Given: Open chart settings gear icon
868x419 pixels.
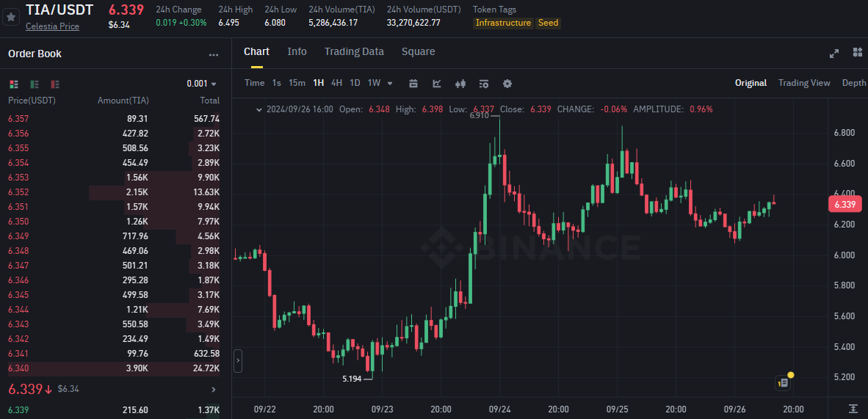Looking at the screenshot, I should 507,84.
